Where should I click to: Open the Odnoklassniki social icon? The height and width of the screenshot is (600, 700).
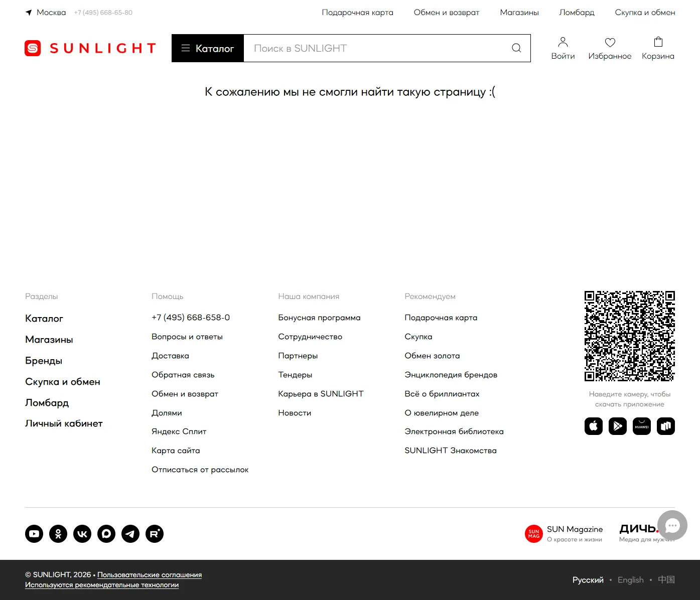[58, 534]
